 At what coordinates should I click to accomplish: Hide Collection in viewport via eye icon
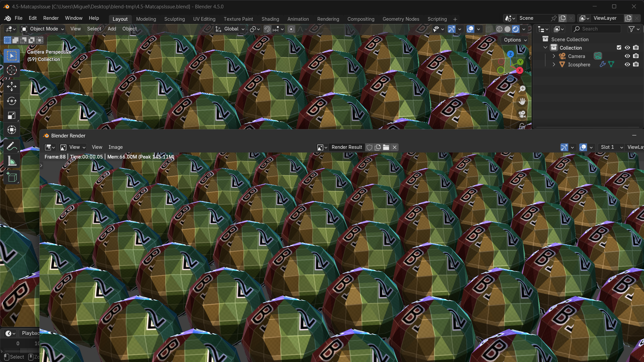tap(627, 48)
